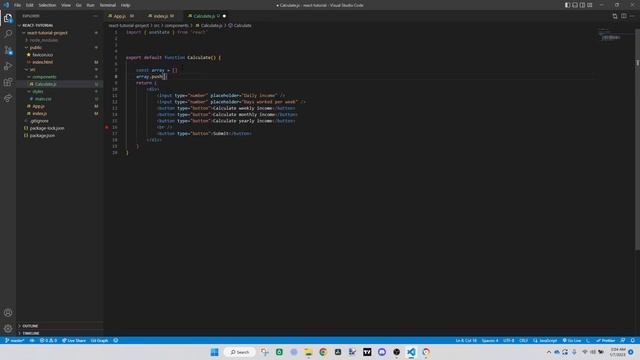Click the TradingView taskbar icon
Image resolution: width=640 pixels, height=360 pixels.
click(367, 352)
